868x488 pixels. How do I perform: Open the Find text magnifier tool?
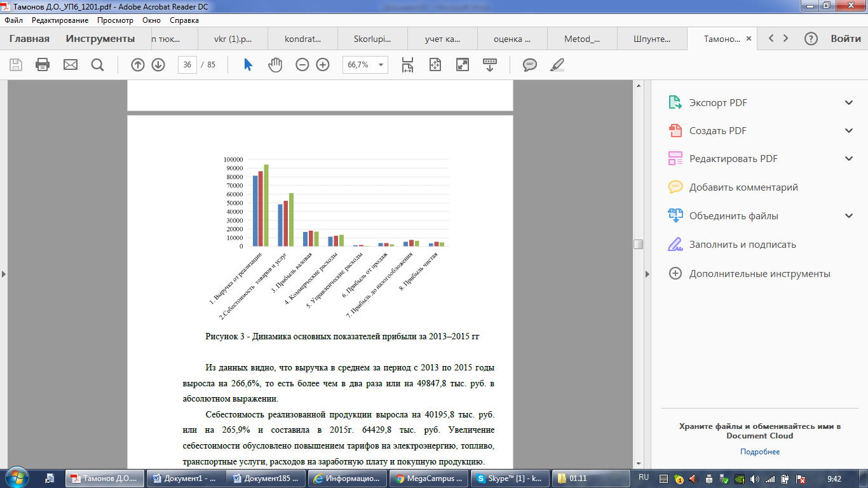pyautogui.click(x=97, y=65)
